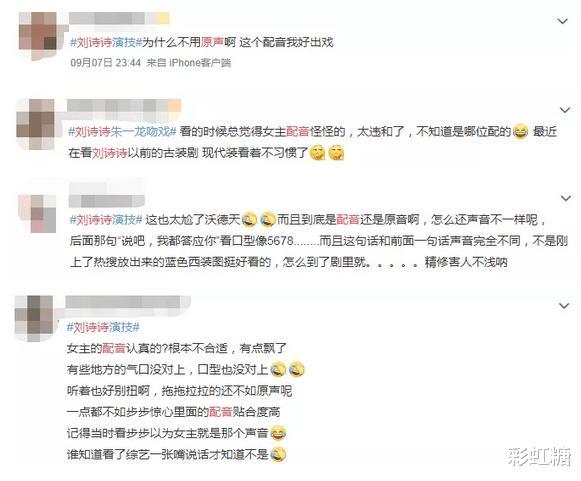581x481 pixels.
Task: Click the 彩虹糖 watermark
Action: [x=539, y=457]
